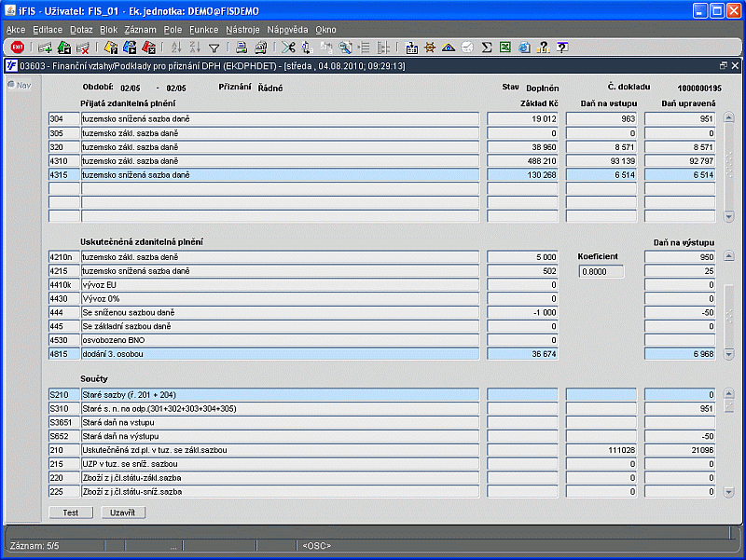Export to Excel via green icon
Viewport: 746px width, 560px height.
(504, 48)
